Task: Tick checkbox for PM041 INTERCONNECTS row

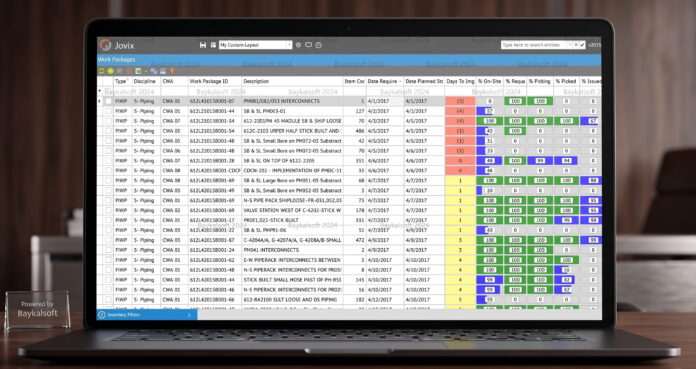Action: 109,250
